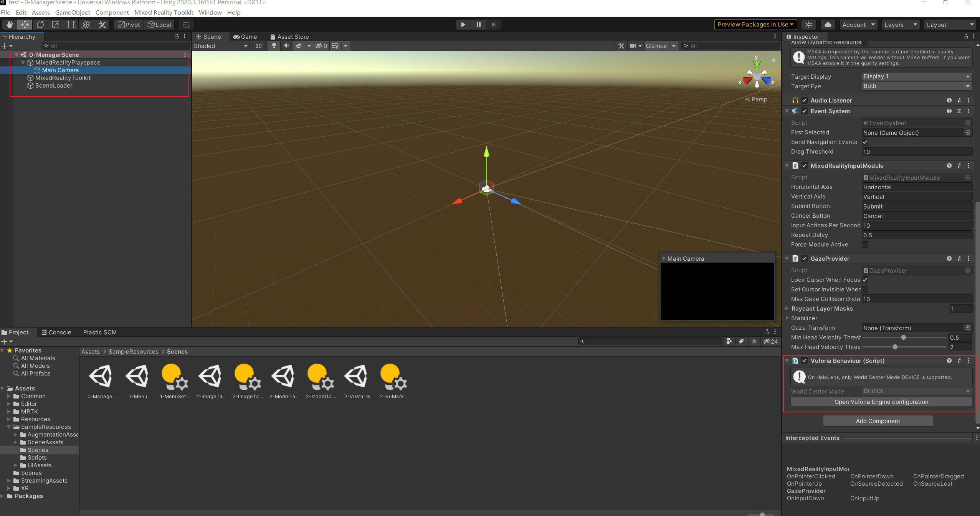
Task: Select the Scenes folder in Project panel
Action: [x=36, y=450]
